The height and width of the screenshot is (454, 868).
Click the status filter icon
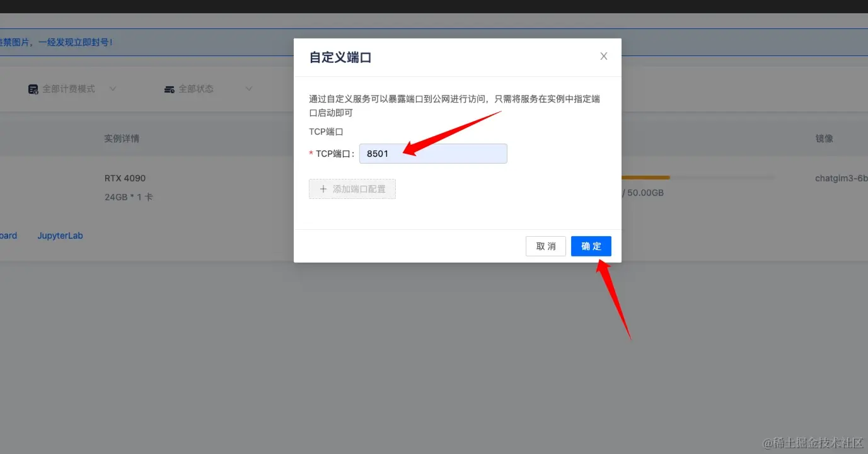click(x=169, y=89)
